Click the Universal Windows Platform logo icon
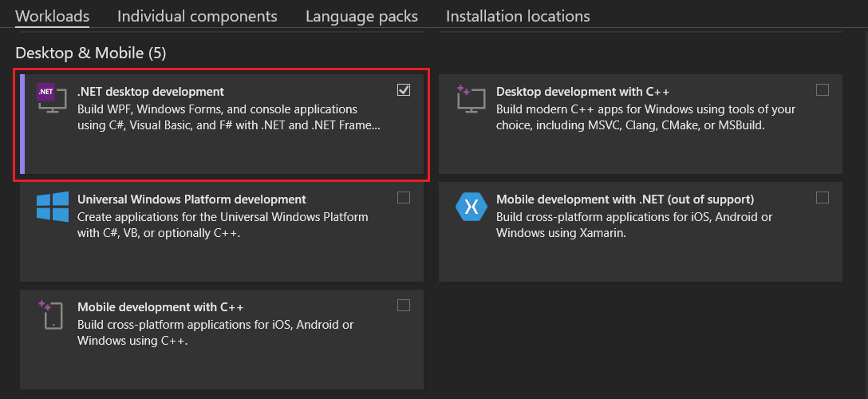The height and width of the screenshot is (399, 868). click(x=53, y=206)
